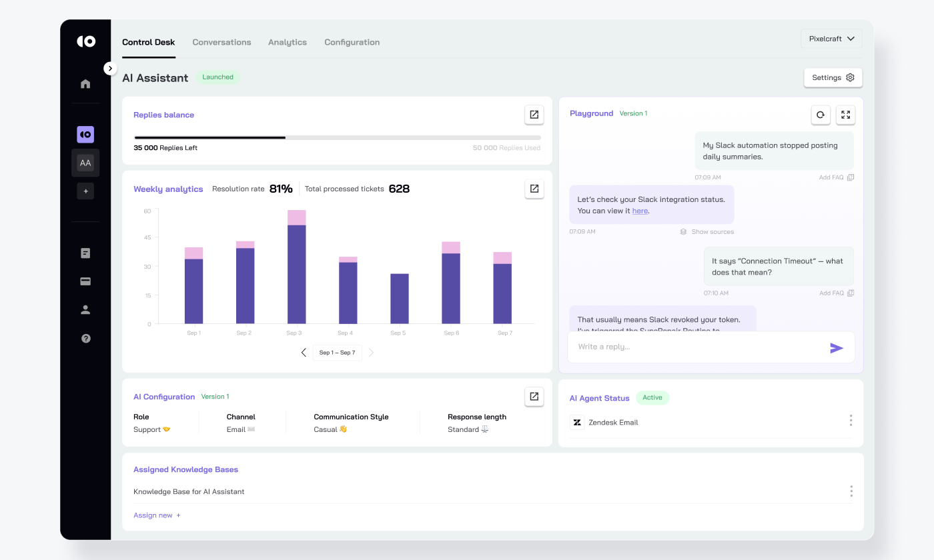Switch to the Conversations tab
The height and width of the screenshot is (560, 934).
[221, 42]
